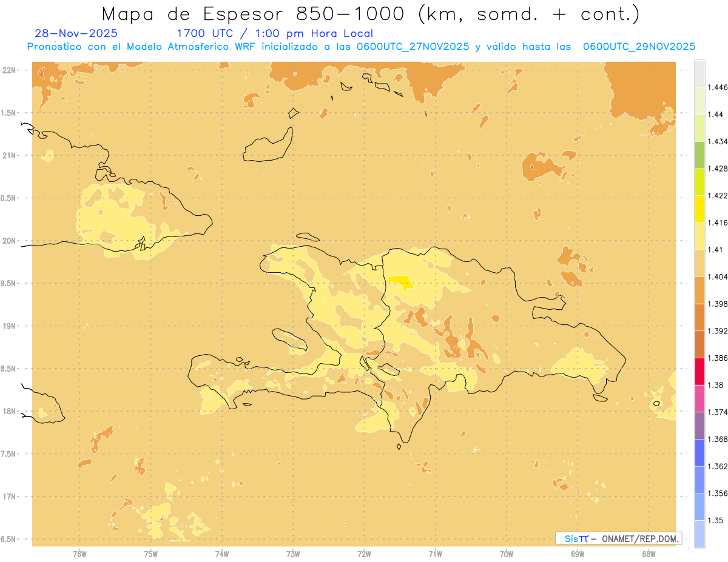Click the 19N latitude axis label
This screenshot has height=562, width=728.
[x=9, y=326]
